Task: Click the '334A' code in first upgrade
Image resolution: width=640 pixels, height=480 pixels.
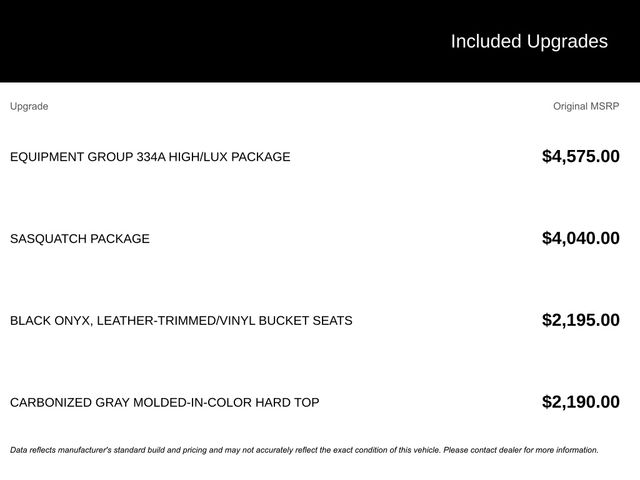Action: (x=151, y=157)
